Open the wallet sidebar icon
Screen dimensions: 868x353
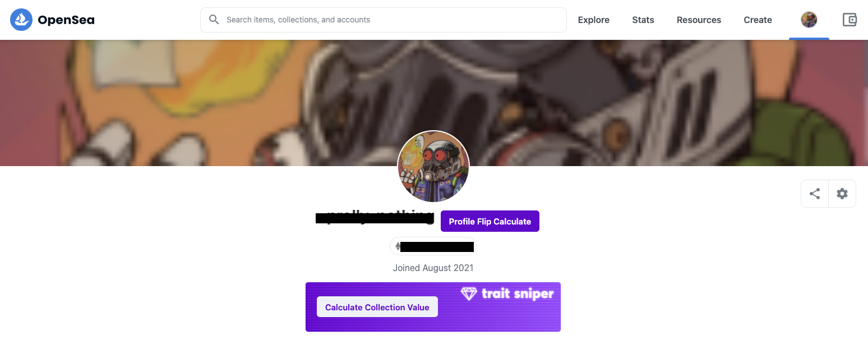point(849,20)
